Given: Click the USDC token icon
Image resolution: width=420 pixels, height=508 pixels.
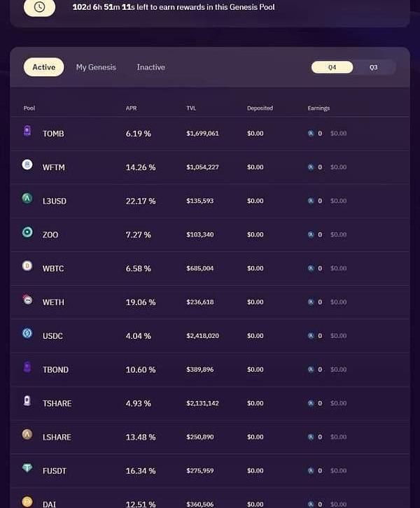Looking at the screenshot, I should click(x=27, y=333).
